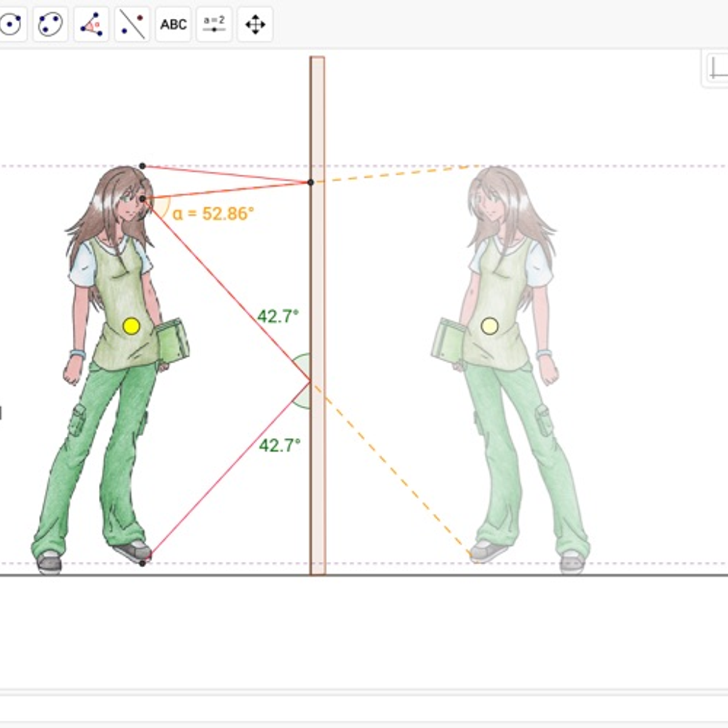728x728 pixels.
Task: Click the yellow point on the girl
Action: coord(131,326)
